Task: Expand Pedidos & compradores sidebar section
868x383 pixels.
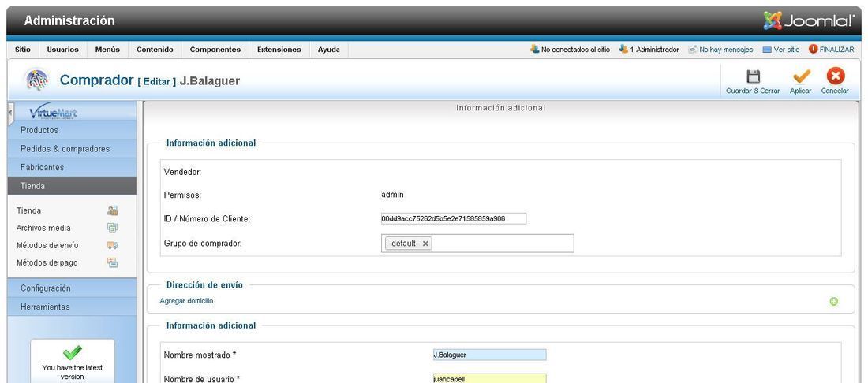Action: point(72,149)
